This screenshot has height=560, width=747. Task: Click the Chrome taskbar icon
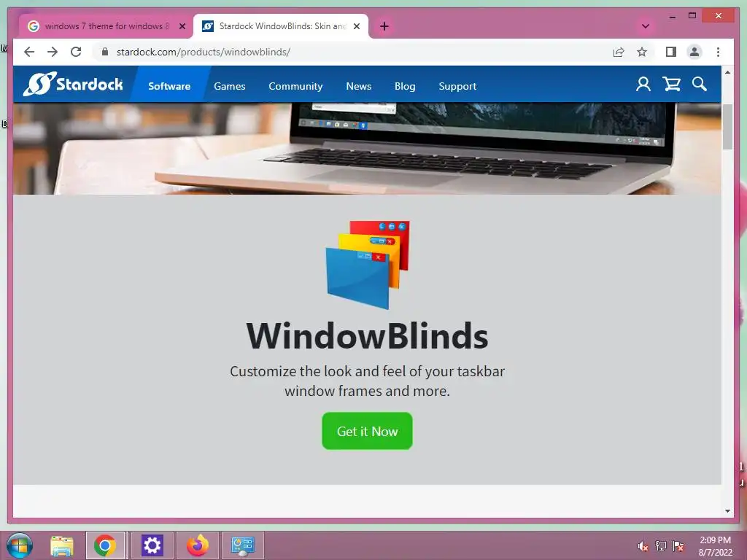105,545
